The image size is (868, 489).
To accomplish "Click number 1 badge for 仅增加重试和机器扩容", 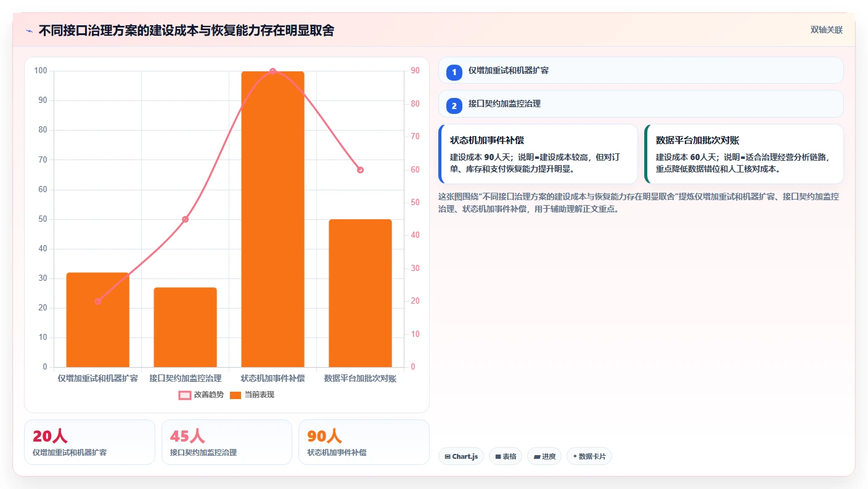I will point(454,72).
